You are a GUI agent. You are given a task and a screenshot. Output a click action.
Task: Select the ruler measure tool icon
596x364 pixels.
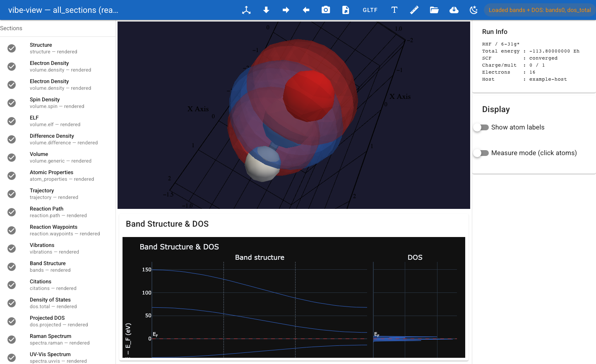tap(414, 10)
